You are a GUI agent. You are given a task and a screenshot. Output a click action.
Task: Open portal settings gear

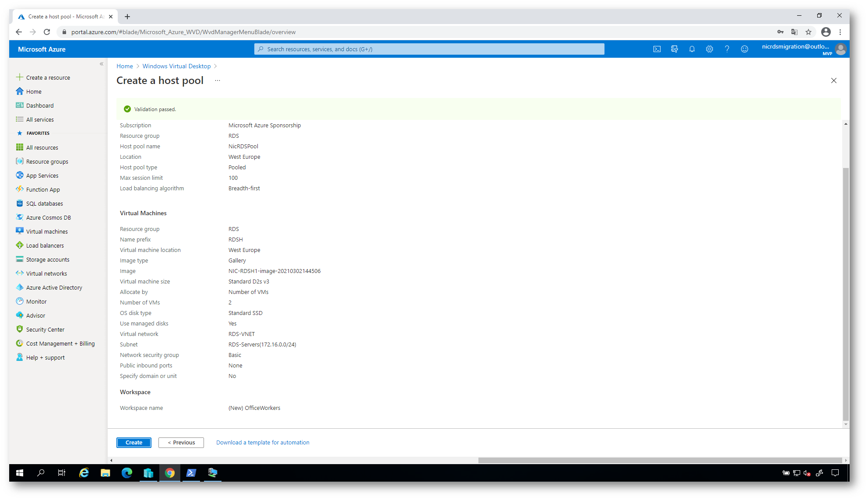click(x=710, y=49)
